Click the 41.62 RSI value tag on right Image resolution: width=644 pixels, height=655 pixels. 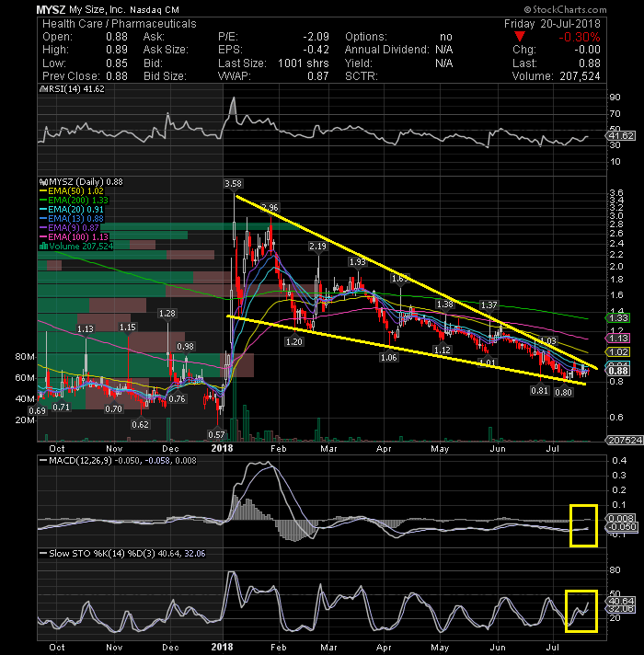tap(621, 136)
